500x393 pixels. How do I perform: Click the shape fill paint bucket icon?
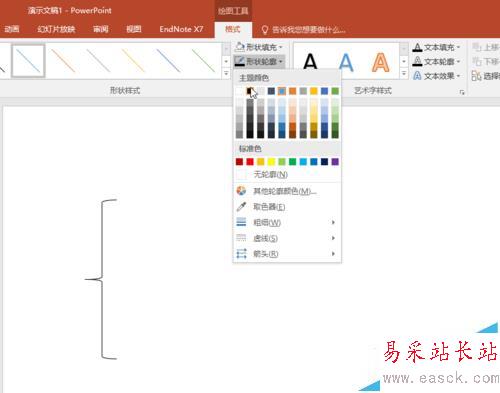(x=240, y=47)
